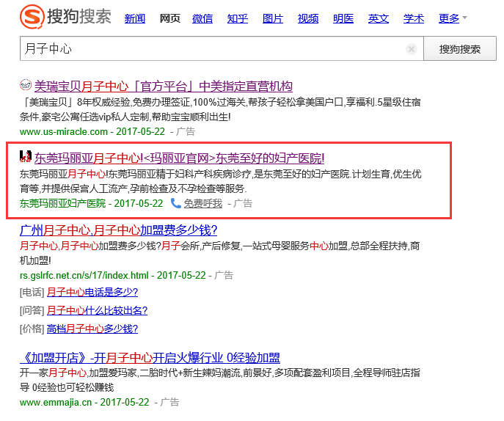Screen dimensions: 504x421
Task: Click the 东莞玛丽亚 result favicon
Action: tap(26, 156)
